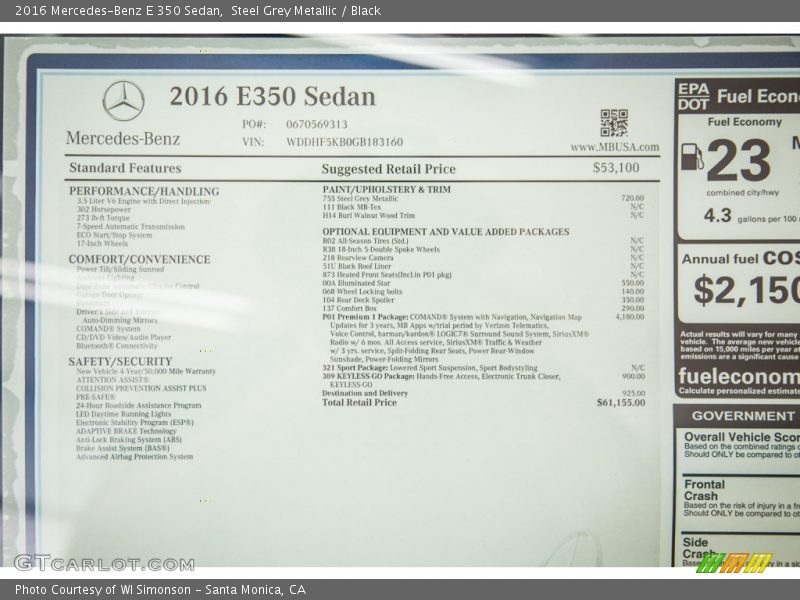The image size is (800, 600).
Task: Click the '302 Horsepower' line
Action: point(104,210)
